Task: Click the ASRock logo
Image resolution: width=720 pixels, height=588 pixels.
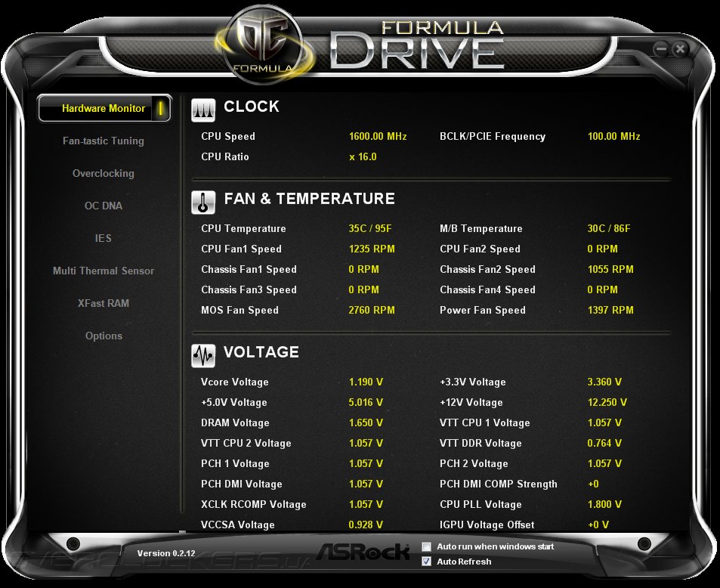Action: point(363,552)
